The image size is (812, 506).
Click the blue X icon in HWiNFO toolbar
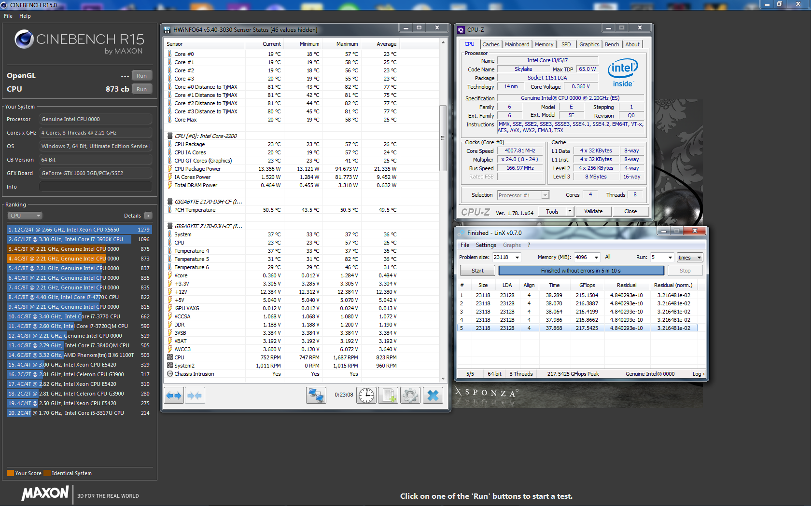click(433, 396)
